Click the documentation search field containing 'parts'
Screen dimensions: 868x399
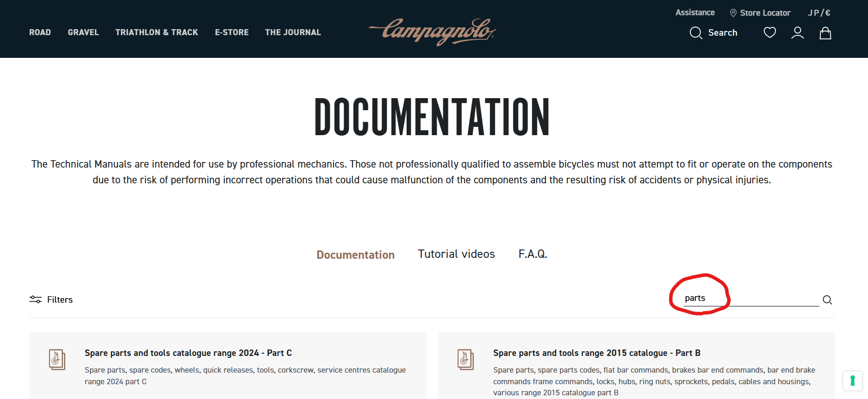pos(750,299)
